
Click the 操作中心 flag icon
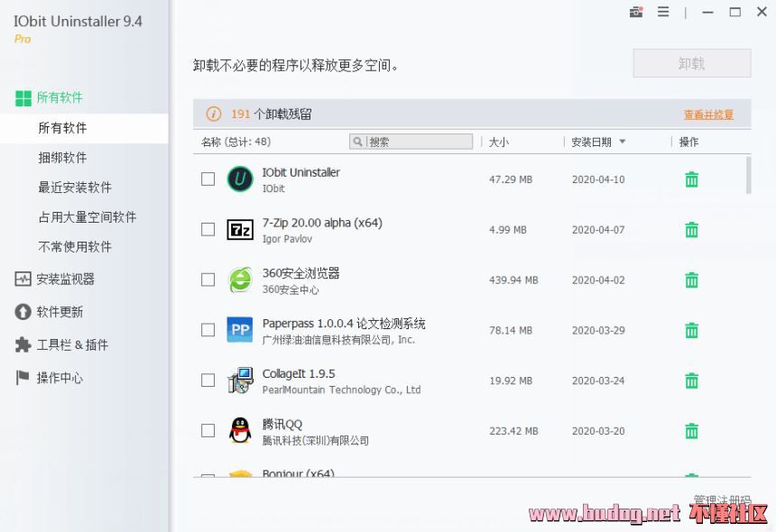click(x=23, y=378)
